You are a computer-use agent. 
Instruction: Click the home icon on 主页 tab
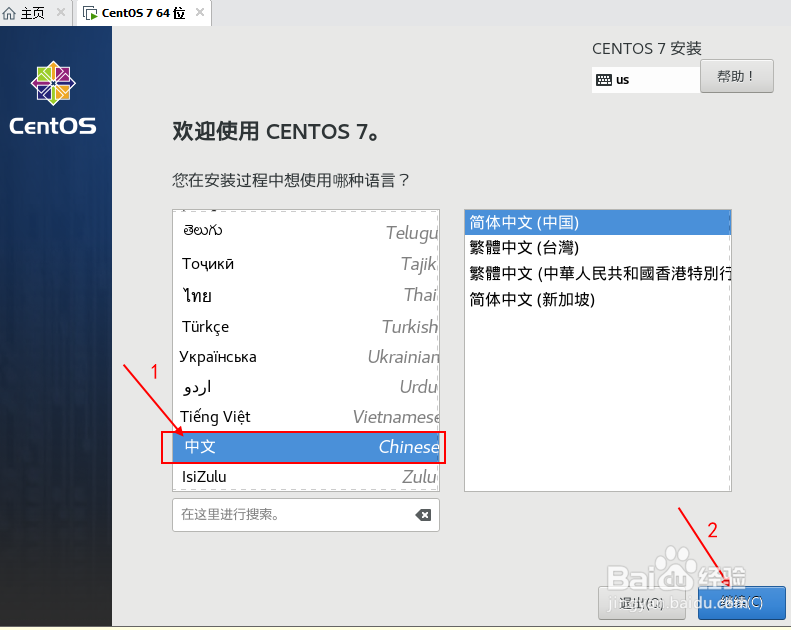coord(9,13)
